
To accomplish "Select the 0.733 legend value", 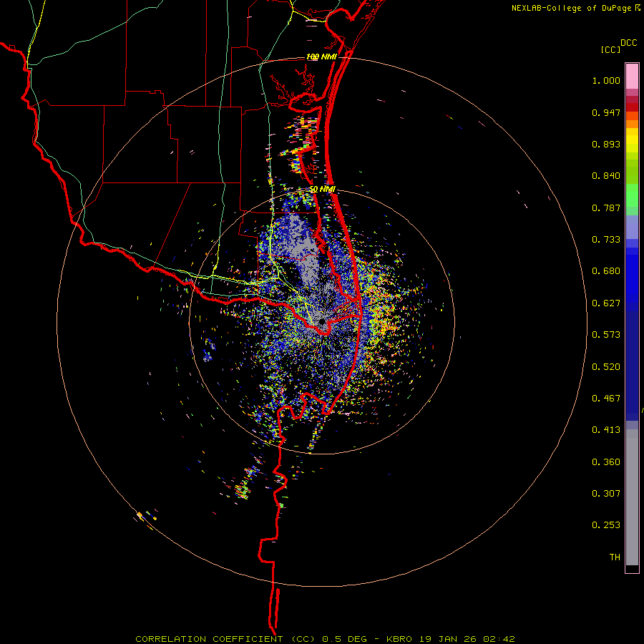I will coord(606,240).
